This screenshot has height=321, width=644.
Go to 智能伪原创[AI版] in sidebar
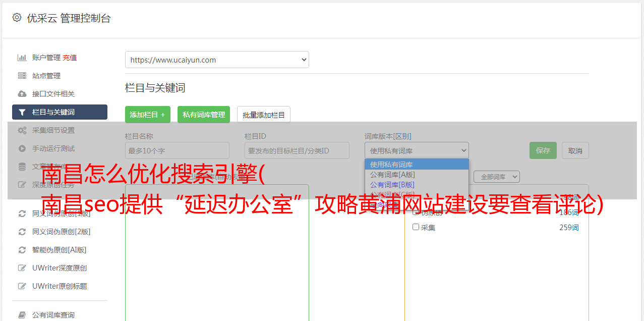coord(60,250)
